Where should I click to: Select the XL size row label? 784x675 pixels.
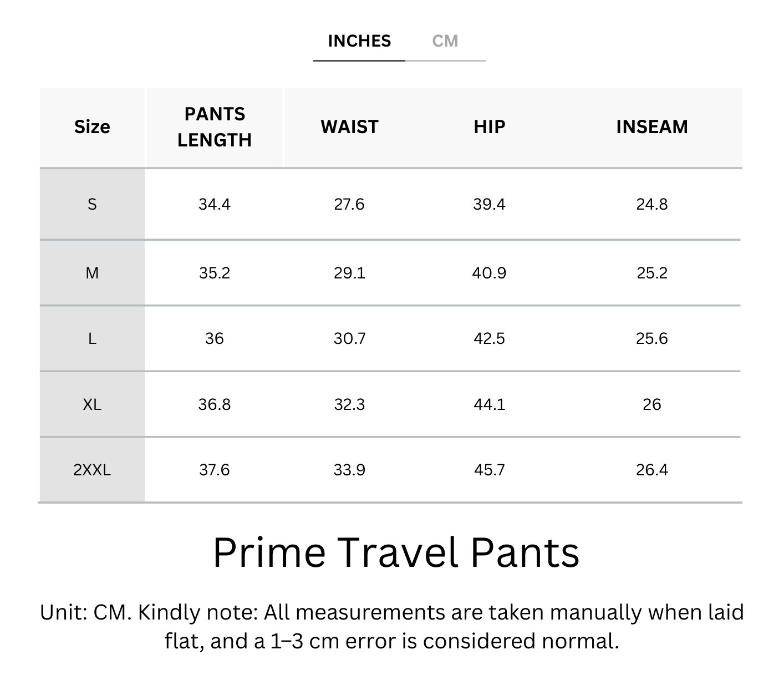tap(92, 404)
